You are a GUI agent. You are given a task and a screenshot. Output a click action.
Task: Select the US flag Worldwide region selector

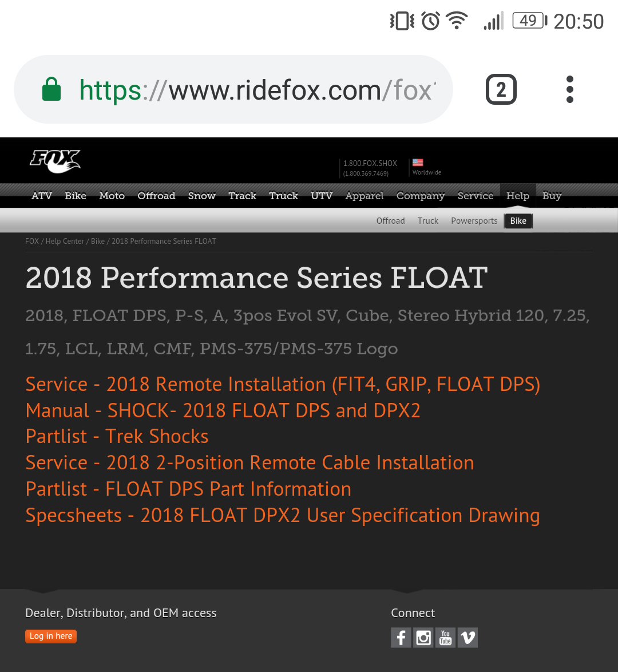426,167
